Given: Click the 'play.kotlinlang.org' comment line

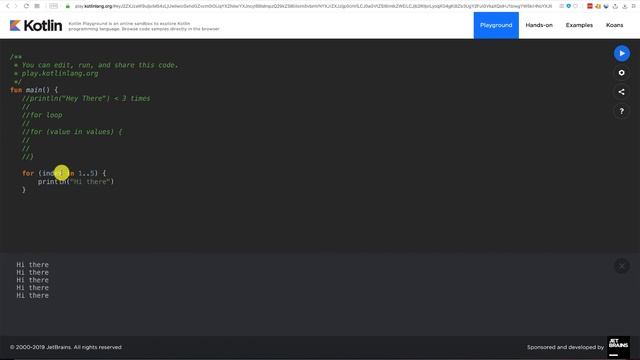Looking at the screenshot, I should tap(56, 73).
